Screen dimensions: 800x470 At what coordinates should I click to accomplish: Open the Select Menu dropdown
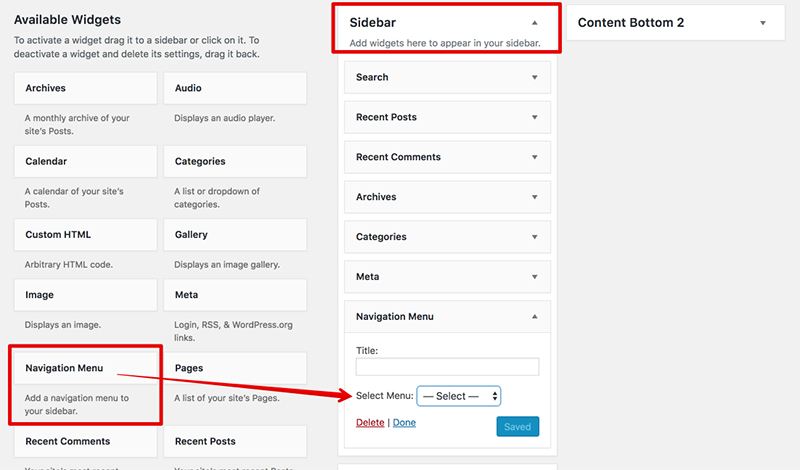pyautogui.click(x=458, y=396)
